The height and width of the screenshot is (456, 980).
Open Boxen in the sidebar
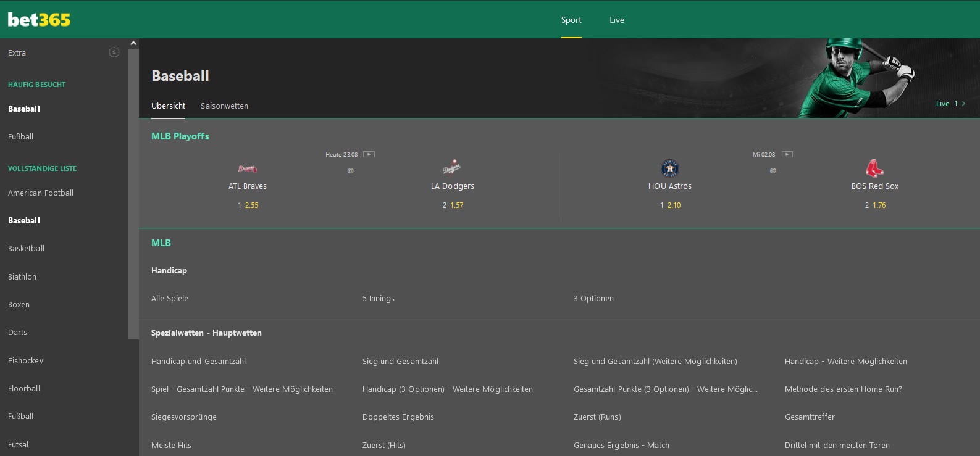point(19,305)
